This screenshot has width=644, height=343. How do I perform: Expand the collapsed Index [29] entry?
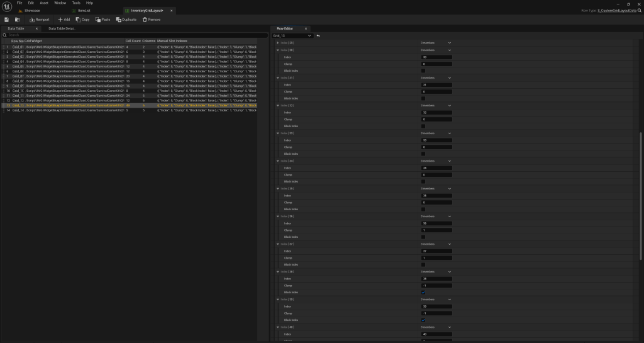pos(278,43)
